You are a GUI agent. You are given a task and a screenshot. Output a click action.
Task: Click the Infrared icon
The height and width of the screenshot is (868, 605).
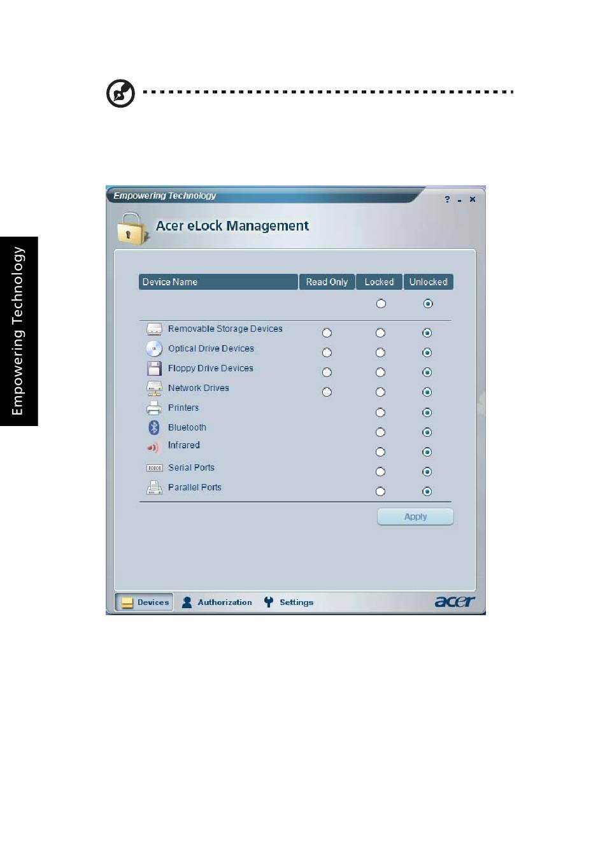[153, 447]
